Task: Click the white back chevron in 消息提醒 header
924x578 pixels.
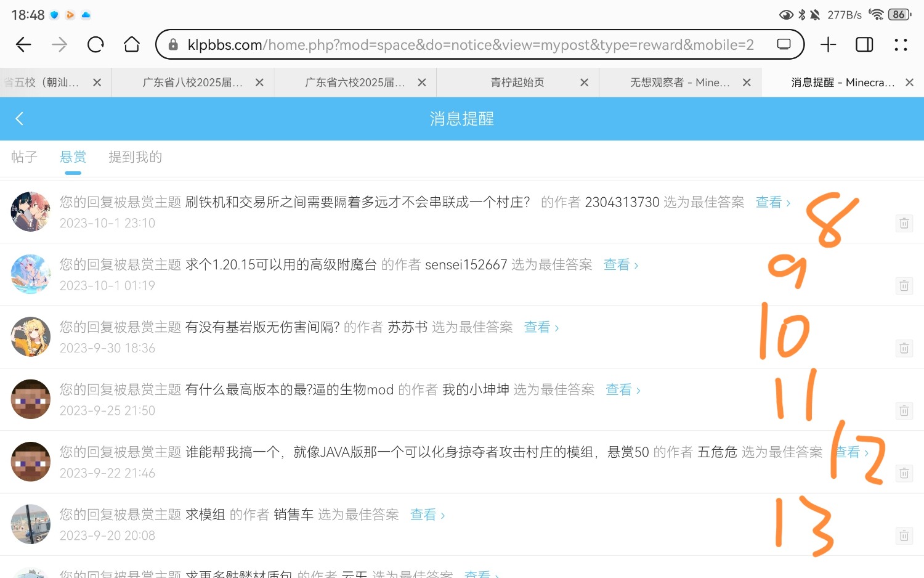Action: tap(19, 118)
